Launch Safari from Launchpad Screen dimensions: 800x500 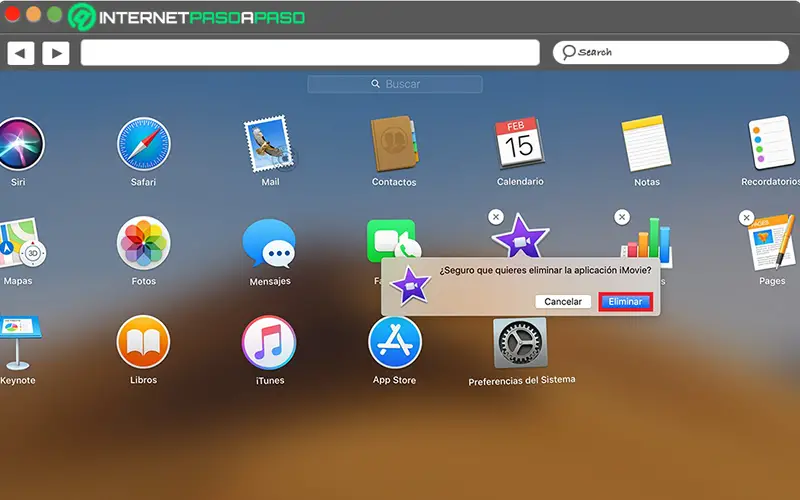[143, 144]
